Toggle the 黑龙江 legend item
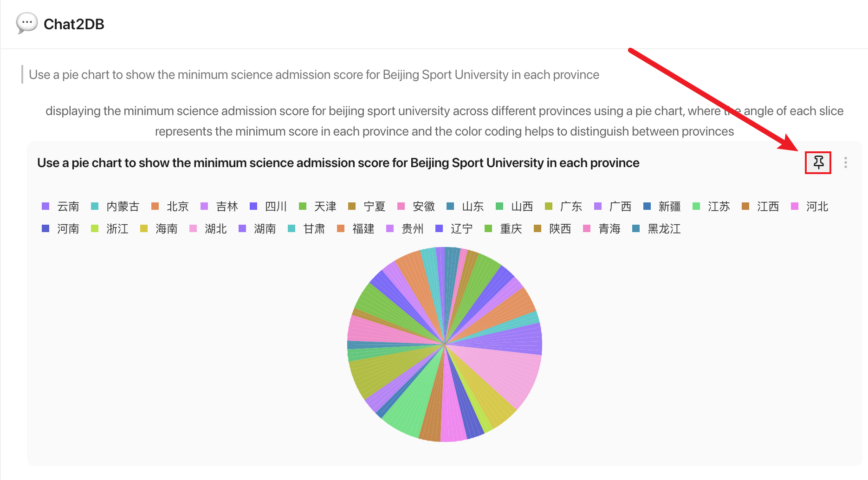Viewport: 868px width, 480px height. pos(656,228)
